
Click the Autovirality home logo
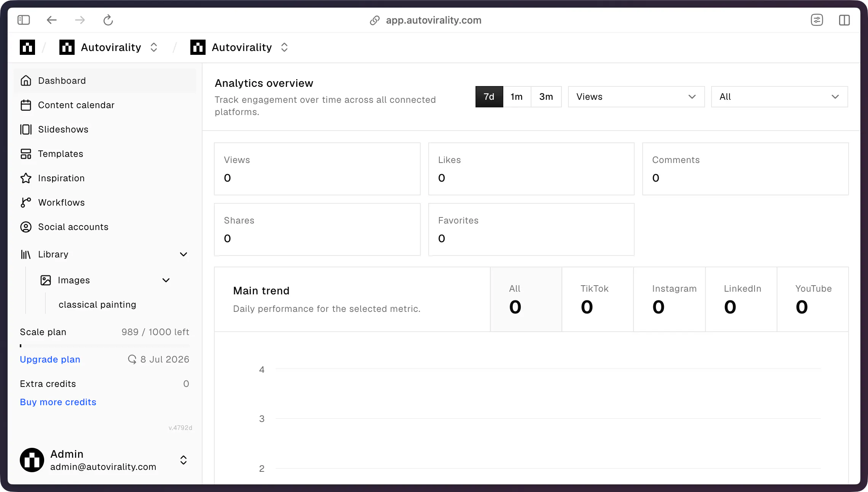[27, 47]
